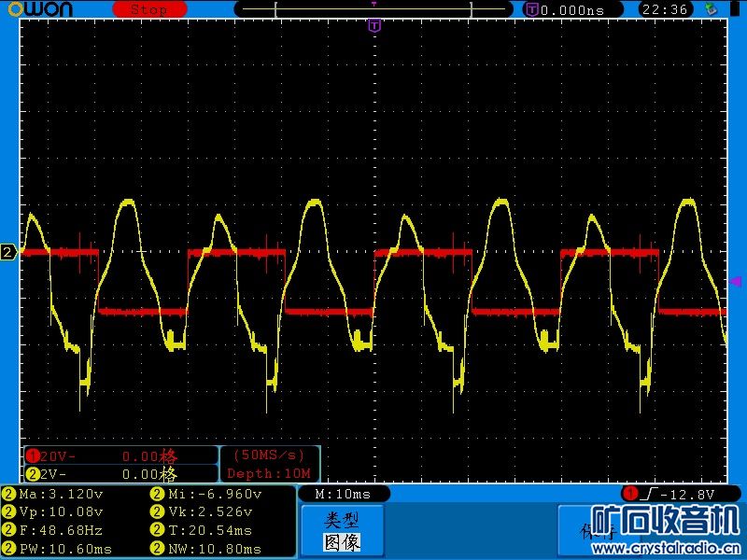Image resolution: width=747 pixels, height=560 pixels.
Task: Click the red channel 1 trigger source icon
Action: click(x=630, y=494)
